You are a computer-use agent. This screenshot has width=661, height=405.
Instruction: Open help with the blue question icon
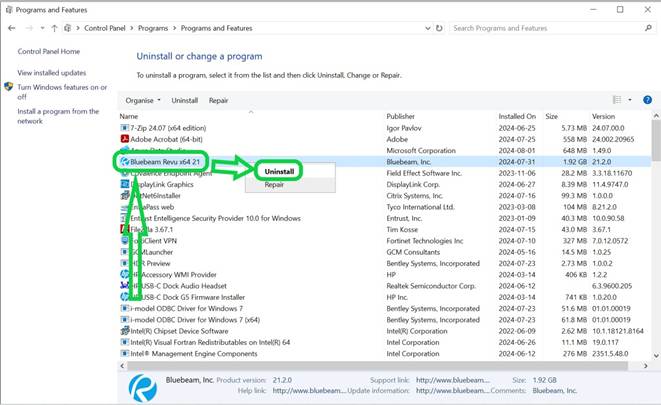coord(648,100)
